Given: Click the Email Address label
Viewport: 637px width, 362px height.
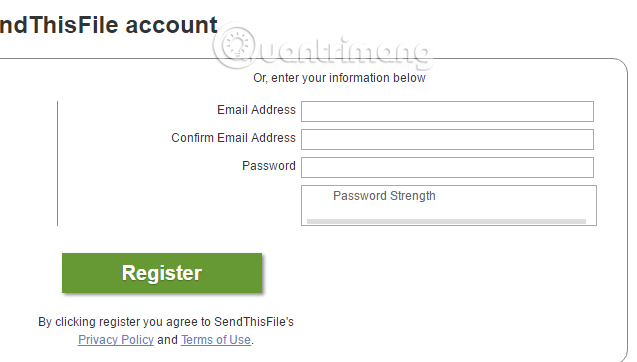Looking at the screenshot, I should point(256,110).
